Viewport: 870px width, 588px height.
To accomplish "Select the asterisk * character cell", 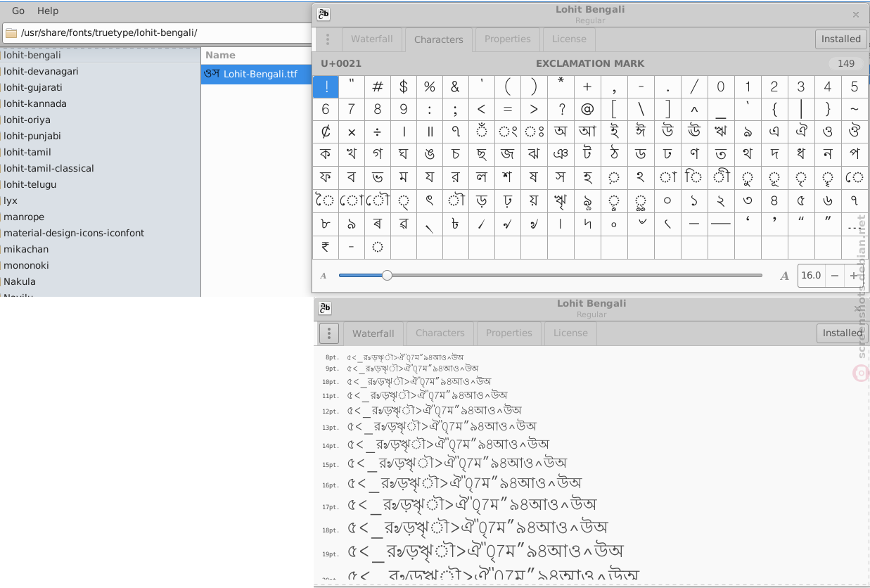I will point(561,87).
